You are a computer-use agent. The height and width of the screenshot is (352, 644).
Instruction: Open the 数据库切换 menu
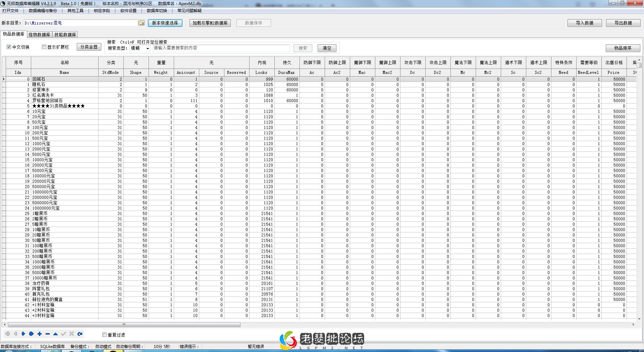(157, 10)
